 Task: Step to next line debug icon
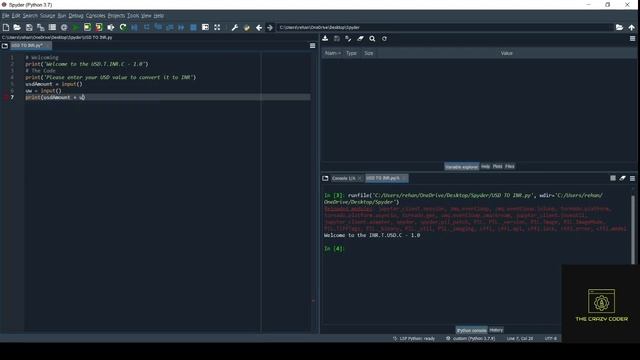(x=146, y=27)
